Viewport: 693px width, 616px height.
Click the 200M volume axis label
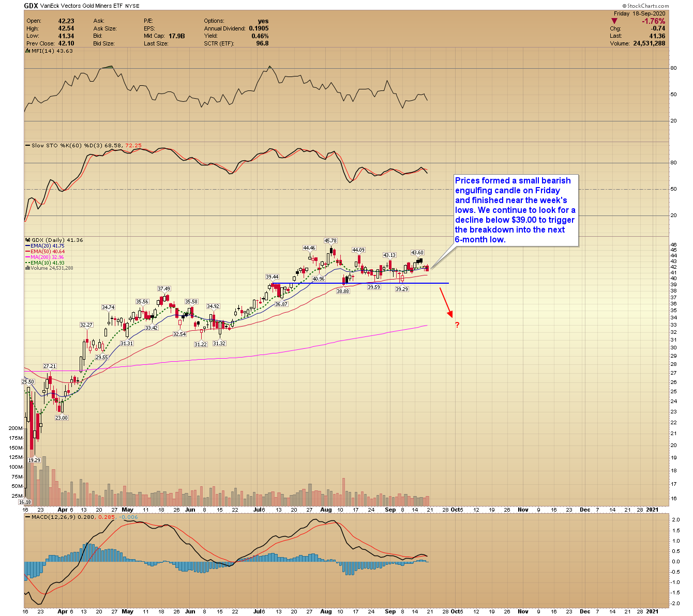coord(16,428)
